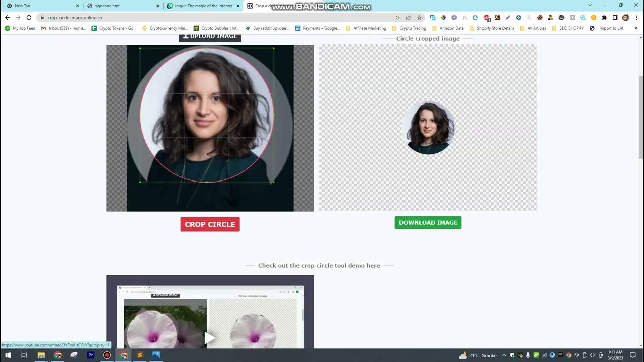Open Crypto Tokens bookmark
Screen dimensions: 644x362
click(x=114, y=28)
